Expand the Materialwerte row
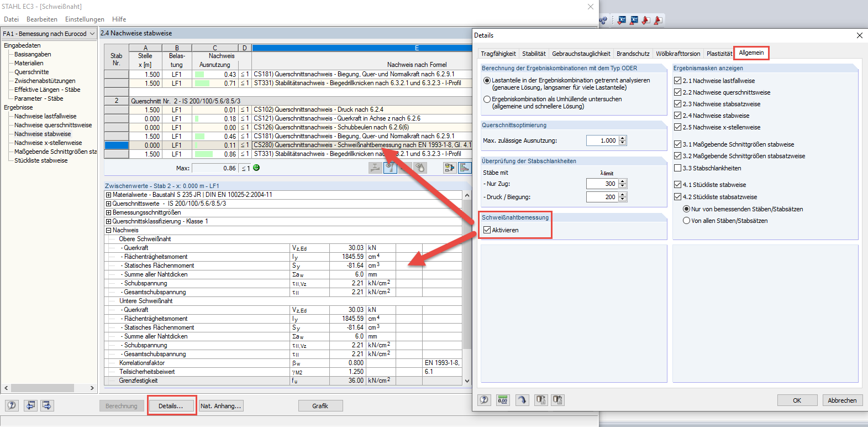The height and width of the screenshot is (427, 868). 108,195
